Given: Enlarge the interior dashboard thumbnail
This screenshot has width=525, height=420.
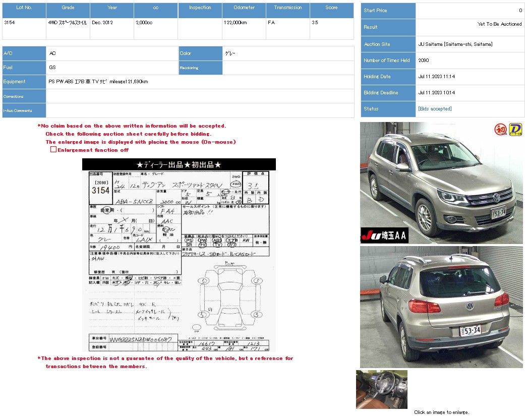Looking at the screenshot, I should 382,389.
